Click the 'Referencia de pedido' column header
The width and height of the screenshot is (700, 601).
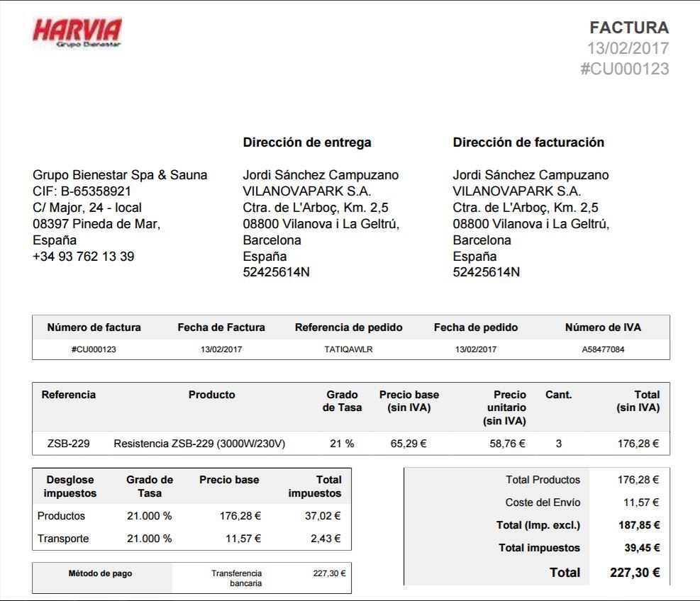click(349, 327)
